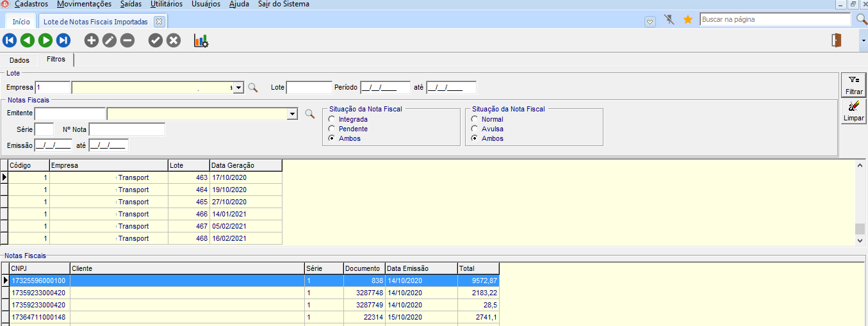Edit record using the pencil icon
The height and width of the screenshot is (326, 868).
point(110,40)
